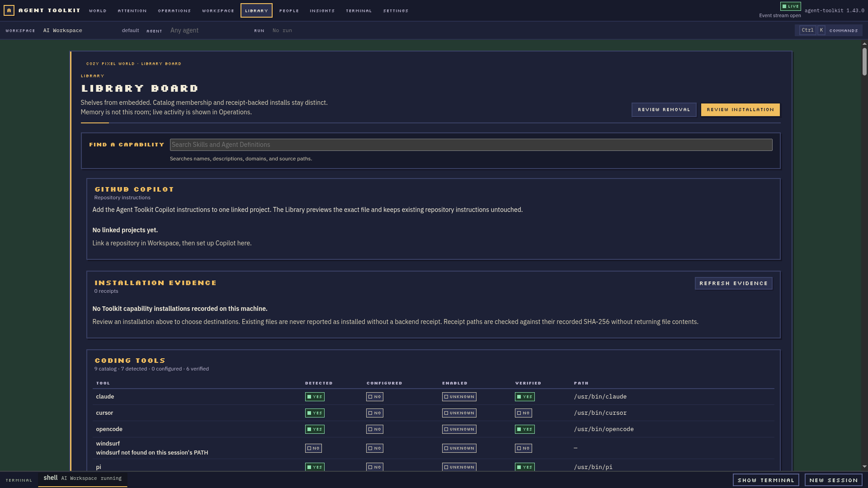Click windsurf Enabled UNKNOWN badge
Screen dimensions: 868x488
pos(459,448)
